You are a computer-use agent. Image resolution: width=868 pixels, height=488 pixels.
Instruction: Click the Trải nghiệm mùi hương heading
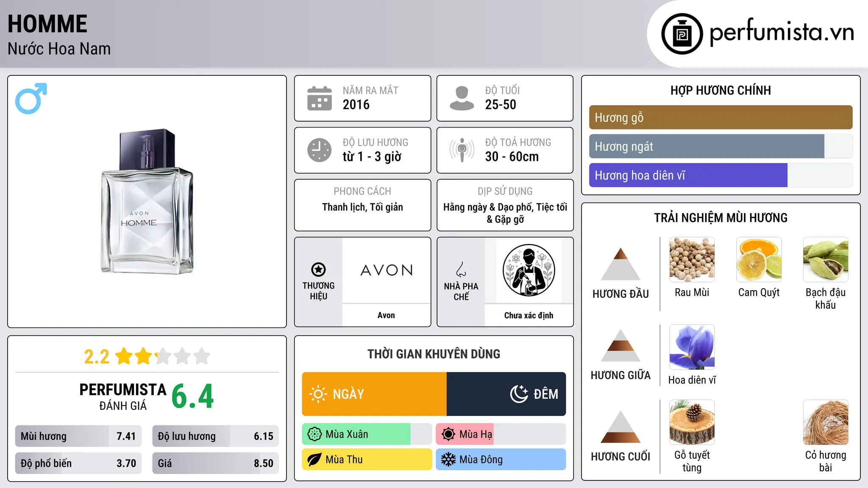point(721,218)
